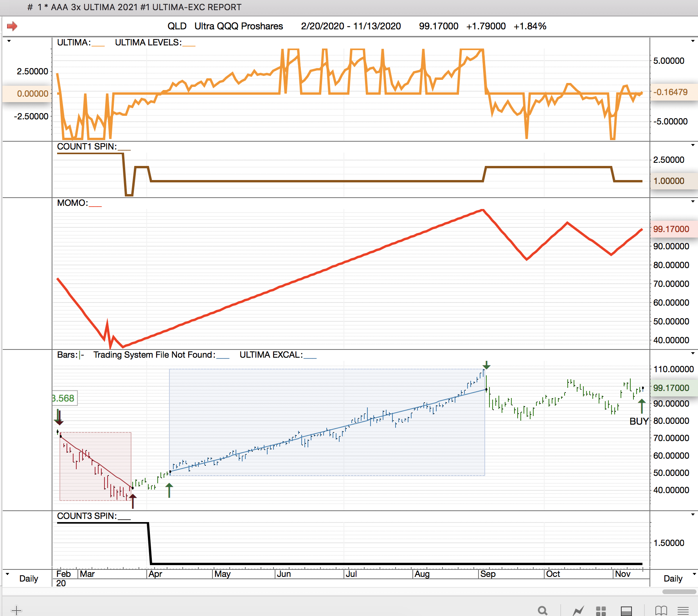Screen dimensions: 698x616
Task: Click the 110.00000 price axis value
Action: tap(673, 369)
